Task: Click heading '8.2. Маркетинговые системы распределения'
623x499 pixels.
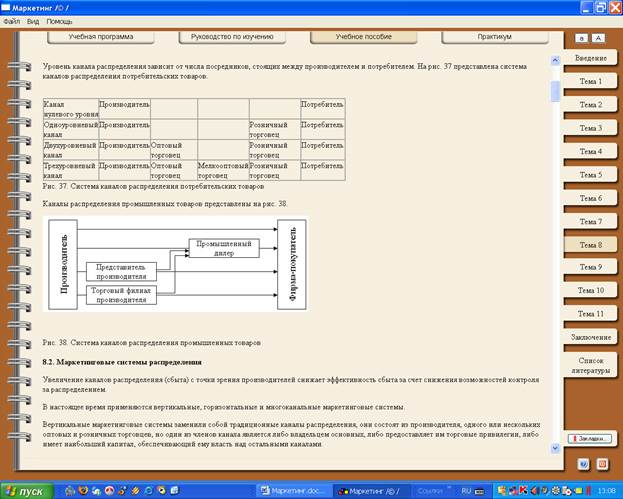Action: point(122,362)
